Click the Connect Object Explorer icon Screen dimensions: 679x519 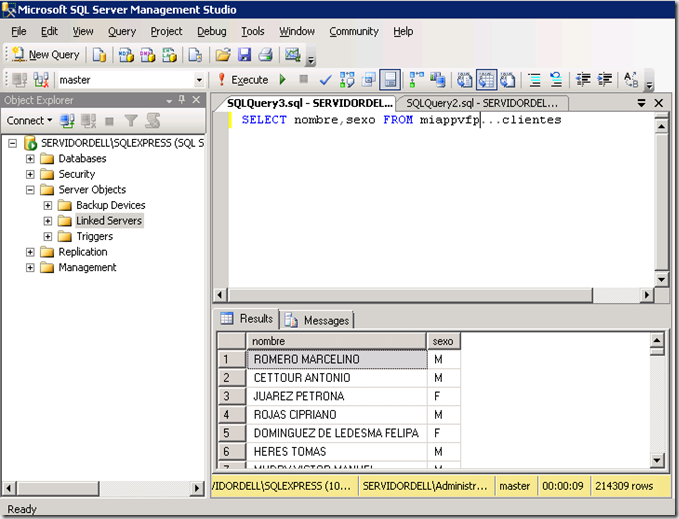click(x=67, y=121)
